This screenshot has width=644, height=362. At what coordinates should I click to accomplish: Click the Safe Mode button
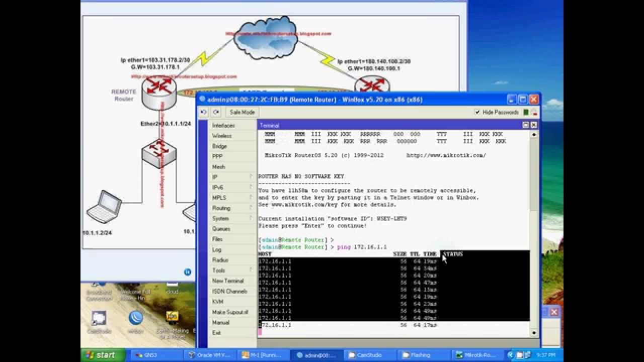tap(242, 112)
